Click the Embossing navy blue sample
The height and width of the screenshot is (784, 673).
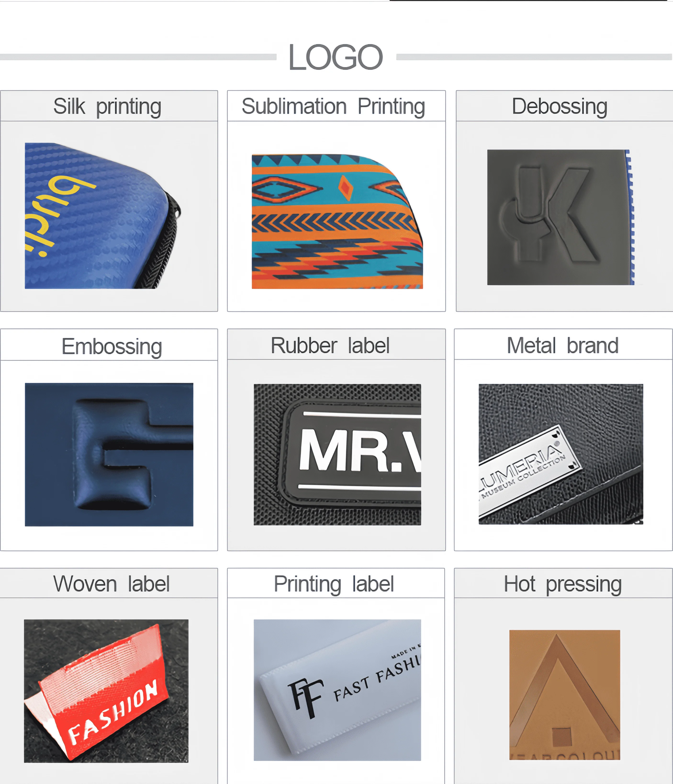(x=109, y=454)
